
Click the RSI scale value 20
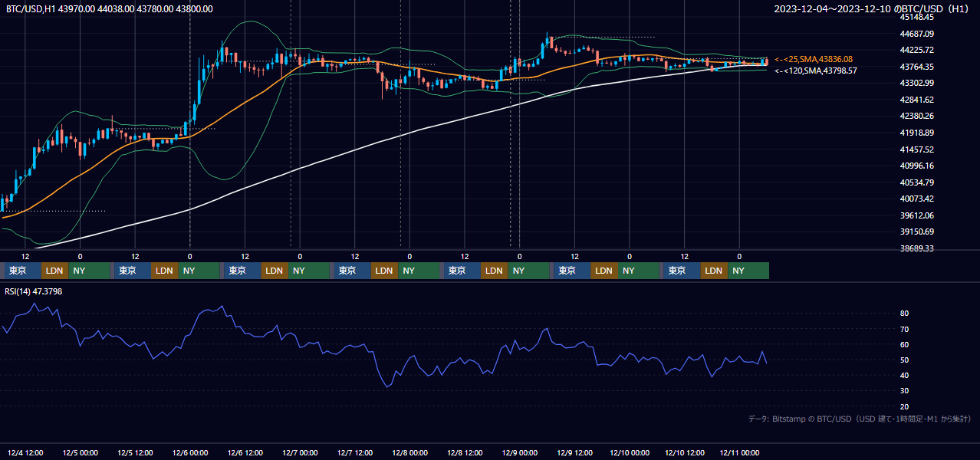[x=904, y=406]
